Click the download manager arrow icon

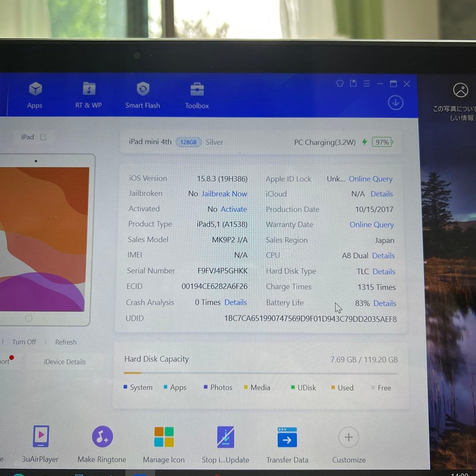click(395, 103)
